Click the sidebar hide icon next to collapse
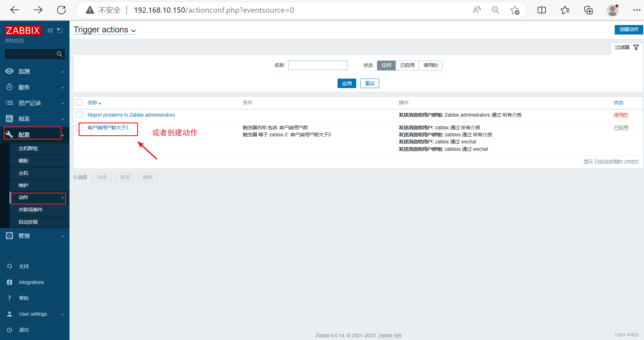Screen dimensions: 644x340 (60, 30)
